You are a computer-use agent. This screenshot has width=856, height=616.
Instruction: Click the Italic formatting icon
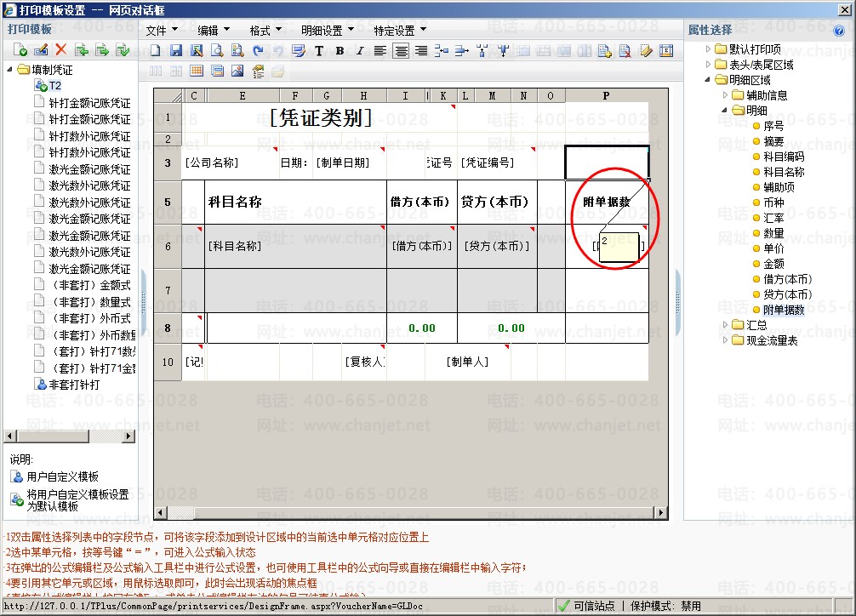click(x=358, y=51)
